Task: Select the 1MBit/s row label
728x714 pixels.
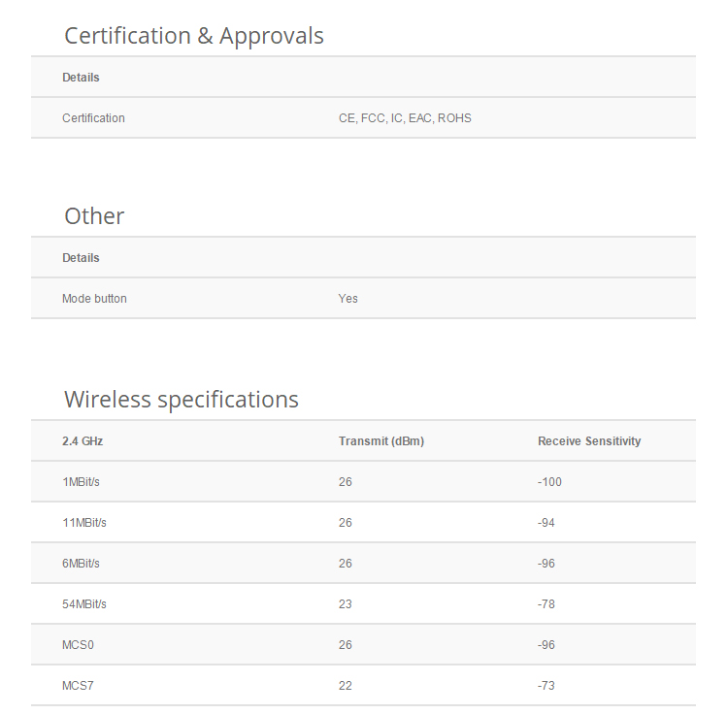Action: tap(81, 482)
